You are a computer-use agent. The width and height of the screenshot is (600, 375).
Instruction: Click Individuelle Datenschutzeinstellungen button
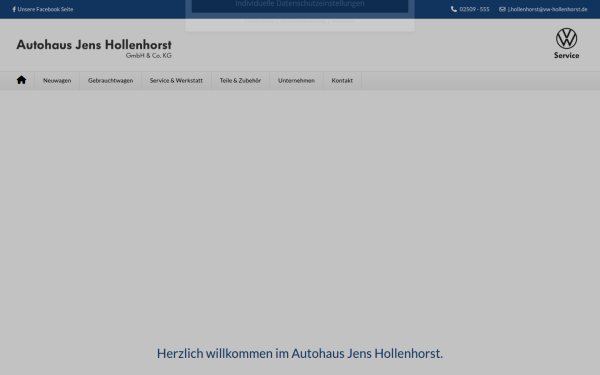pyautogui.click(x=300, y=5)
